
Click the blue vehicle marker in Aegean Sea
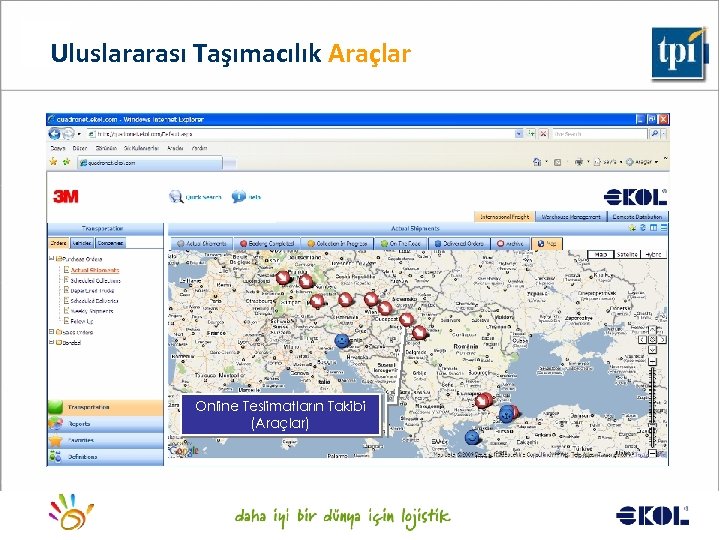pyautogui.click(x=472, y=437)
